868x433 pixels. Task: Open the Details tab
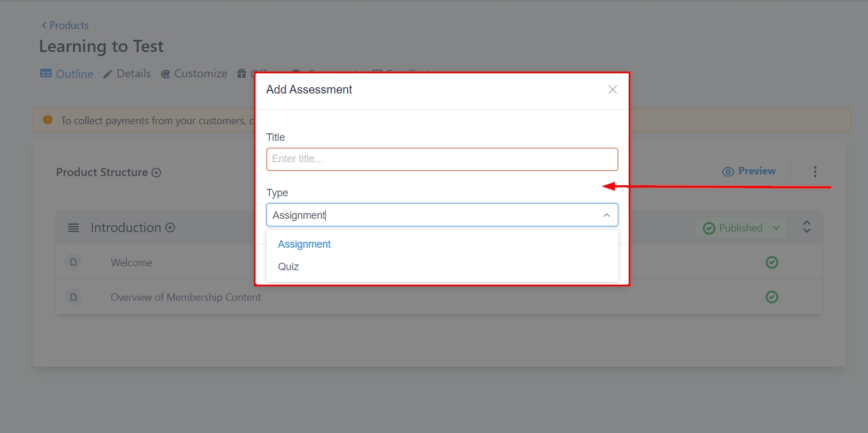click(127, 74)
